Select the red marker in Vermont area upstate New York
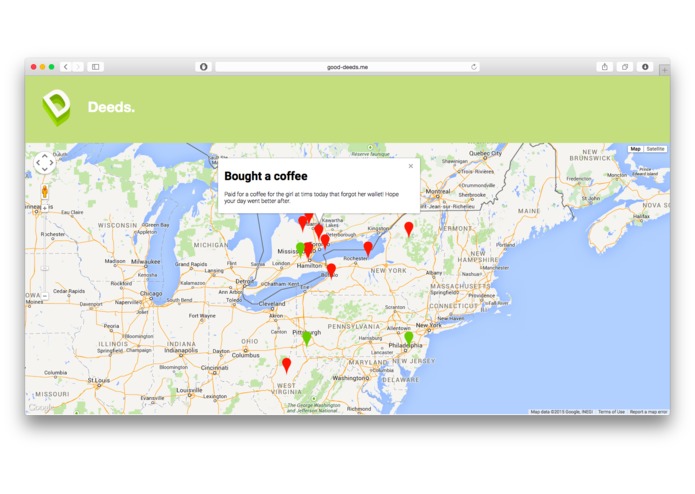 tap(409, 229)
